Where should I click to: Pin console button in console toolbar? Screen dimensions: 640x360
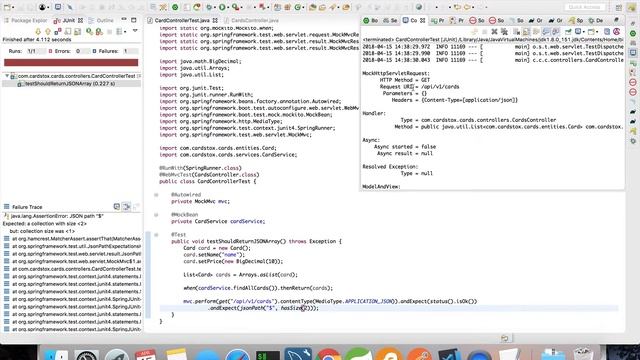tap(568, 31)
